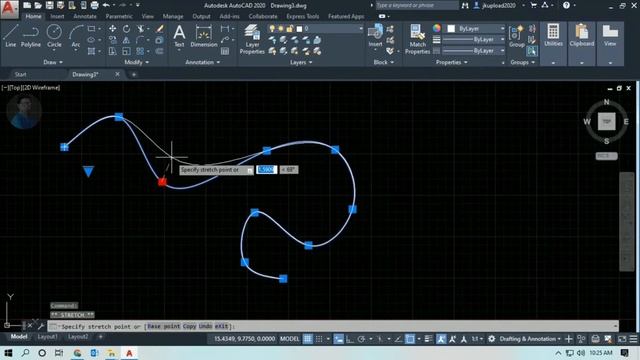
Task: Toggle Ortho mode in status bar
Action: [x=350, y=339]
